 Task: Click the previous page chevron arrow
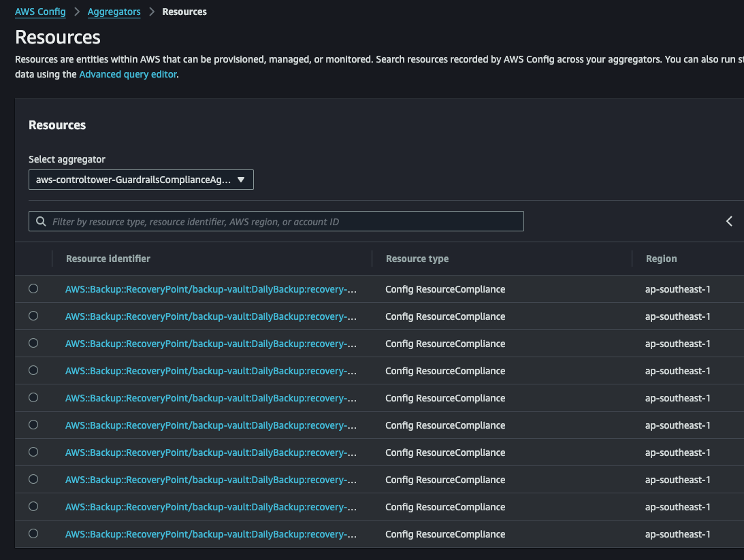(x=729, y=221)
